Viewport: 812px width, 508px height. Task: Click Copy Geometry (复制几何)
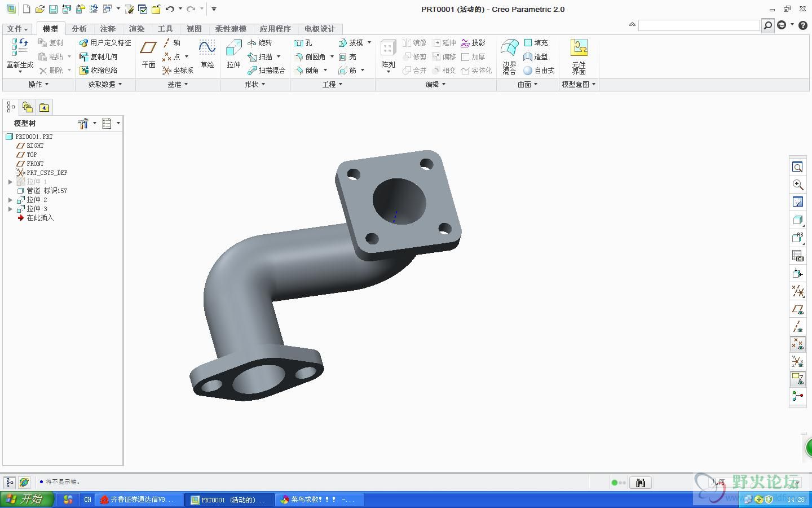[99, 57]
